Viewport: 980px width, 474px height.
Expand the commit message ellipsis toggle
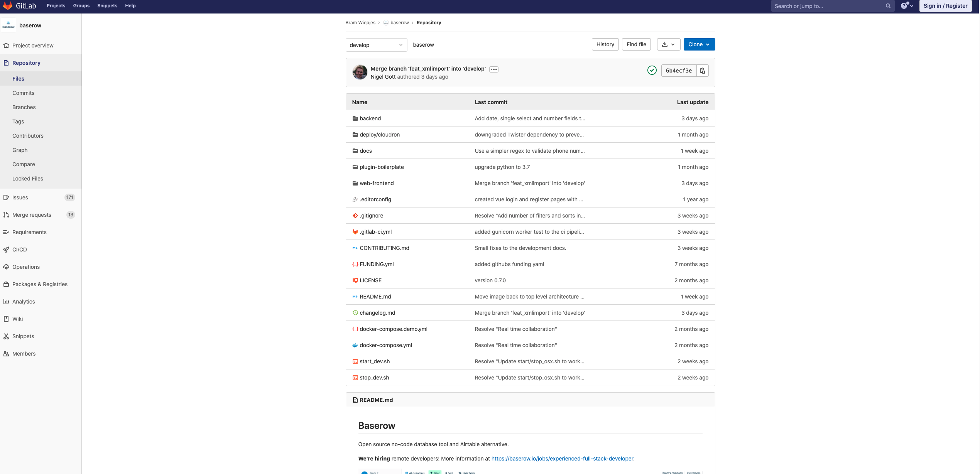click(x=493, y=69)
